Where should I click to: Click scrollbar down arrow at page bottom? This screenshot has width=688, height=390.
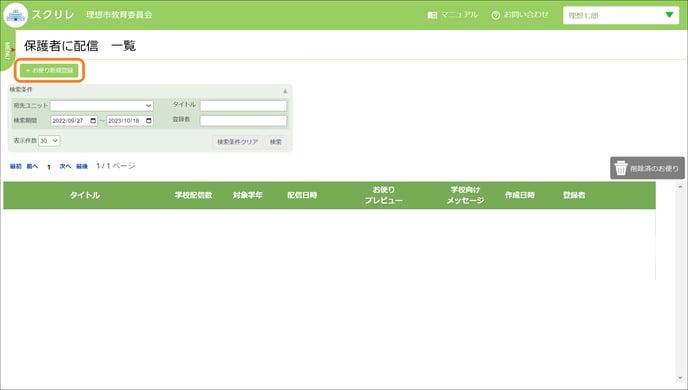click(x=680, y=378)
